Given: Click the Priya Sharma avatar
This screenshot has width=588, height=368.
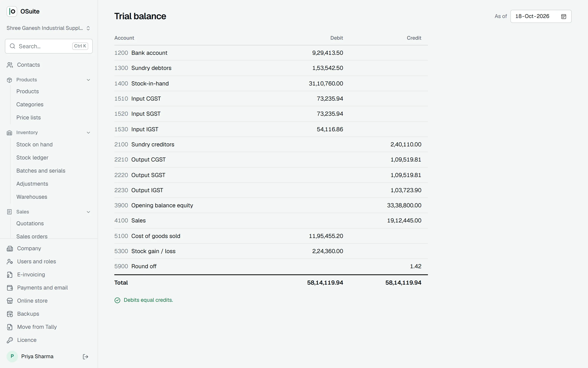Looking at the screenshot, I should click(12, 357).
